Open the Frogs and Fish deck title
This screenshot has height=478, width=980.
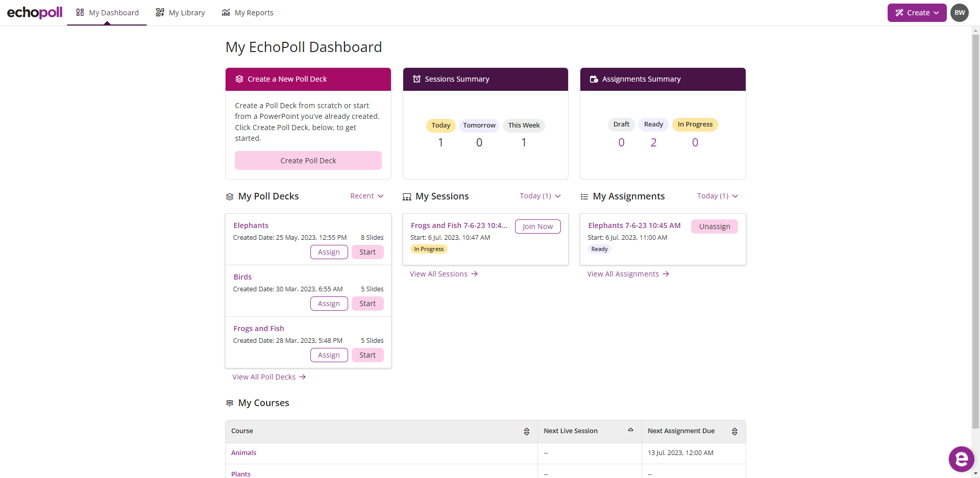click(x=259, y=329)
